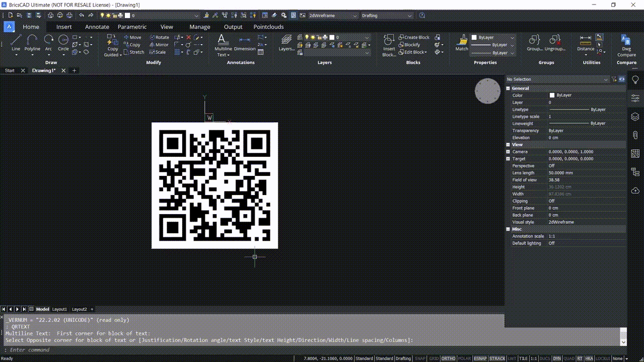
Task: Click the Dimension tool
Action: [x=245, y=43]
